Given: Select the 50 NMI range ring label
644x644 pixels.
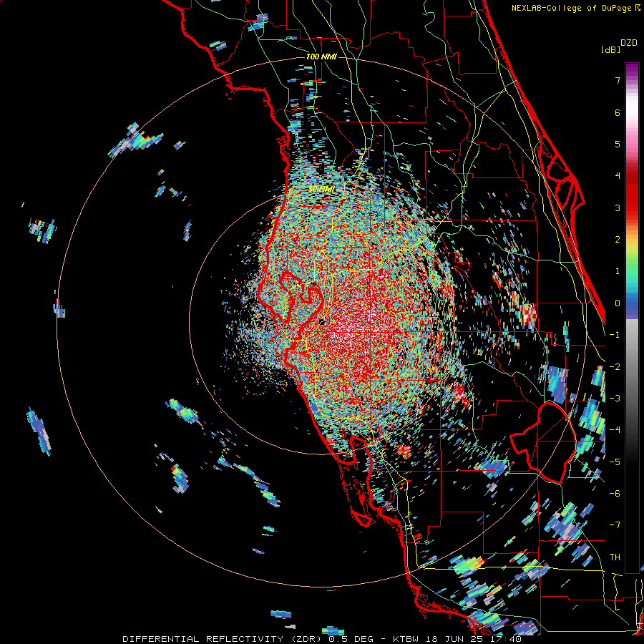Looking at the screenshot, I should point(321,189).
